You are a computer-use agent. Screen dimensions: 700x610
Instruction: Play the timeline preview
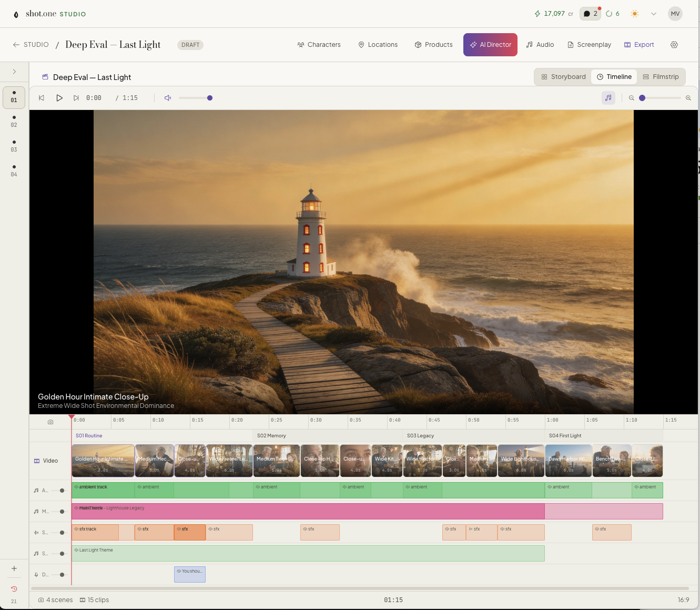pyautogui.click(x=59, y=98)
